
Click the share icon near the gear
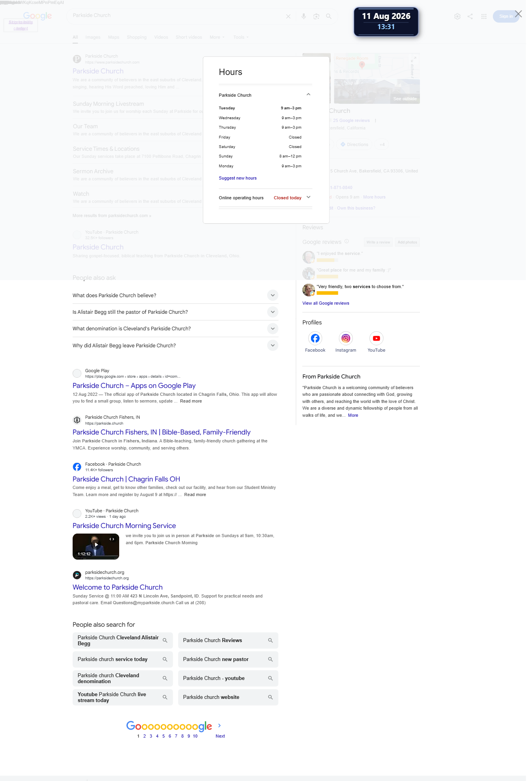(x=470, y=17)
